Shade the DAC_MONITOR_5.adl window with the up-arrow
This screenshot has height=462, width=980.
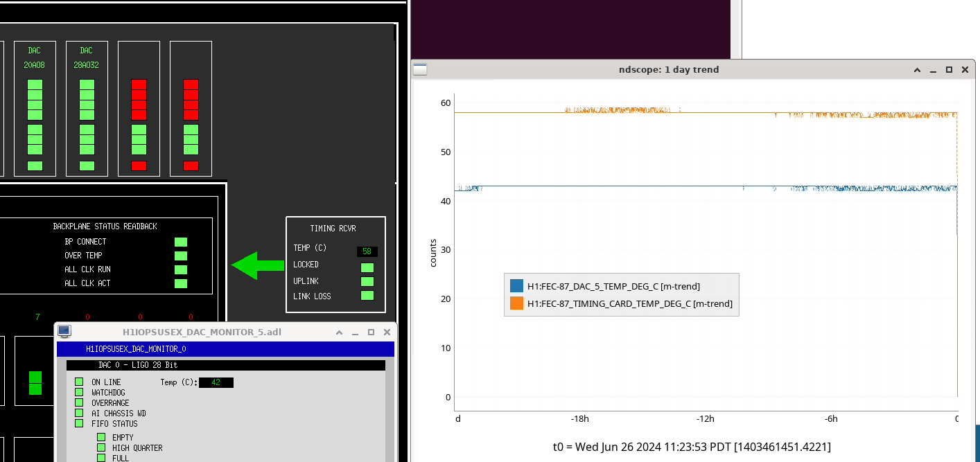click(340, 332)
